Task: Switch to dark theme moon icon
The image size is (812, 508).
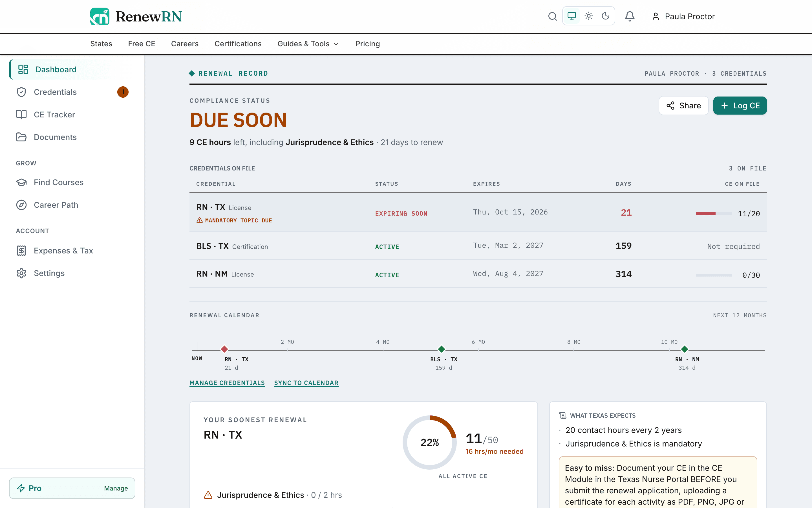Action: (605, 16)
